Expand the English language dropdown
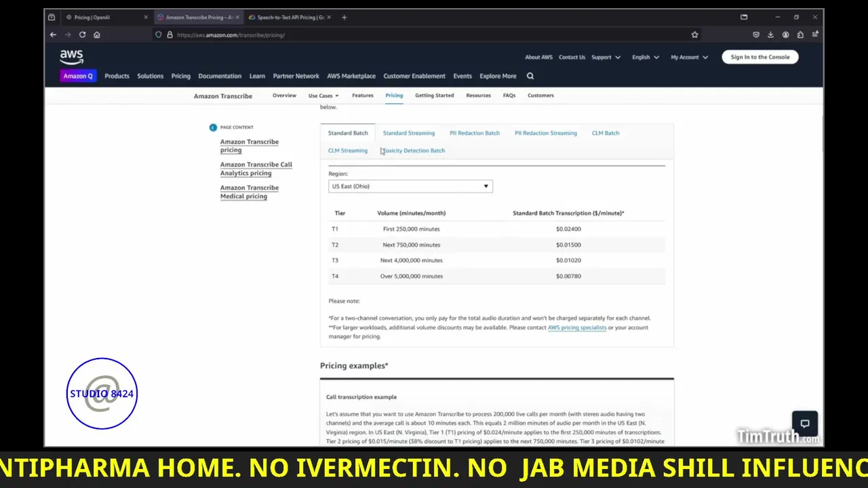868x488 pixels. pyautogui.click(x=646, y=58)
